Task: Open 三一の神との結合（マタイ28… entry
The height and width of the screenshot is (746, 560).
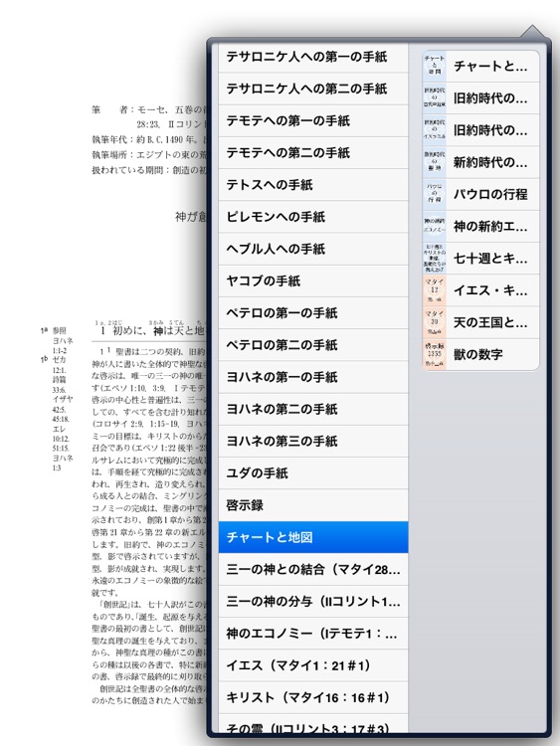Action: (x=313, y=570)
